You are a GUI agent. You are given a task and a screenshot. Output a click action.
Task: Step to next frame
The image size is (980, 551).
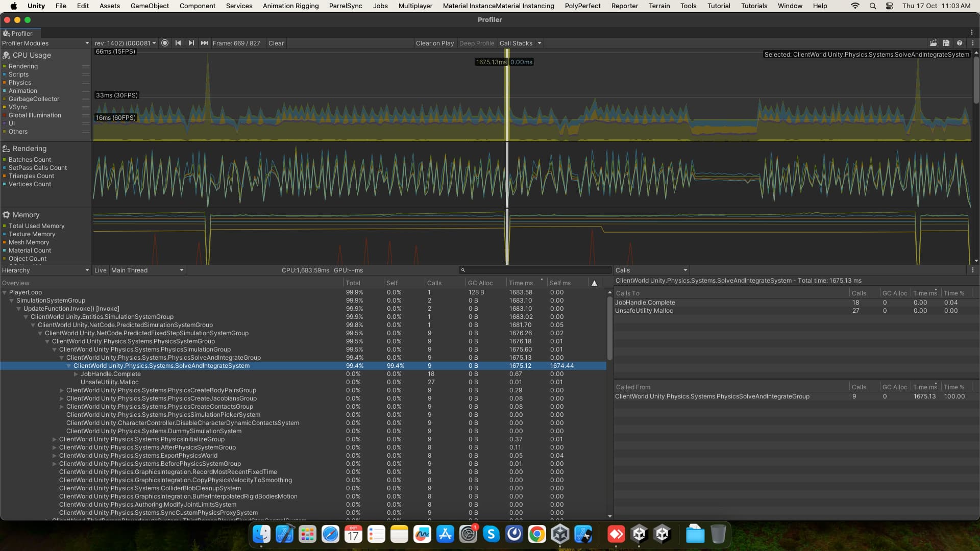pos(191,43)
